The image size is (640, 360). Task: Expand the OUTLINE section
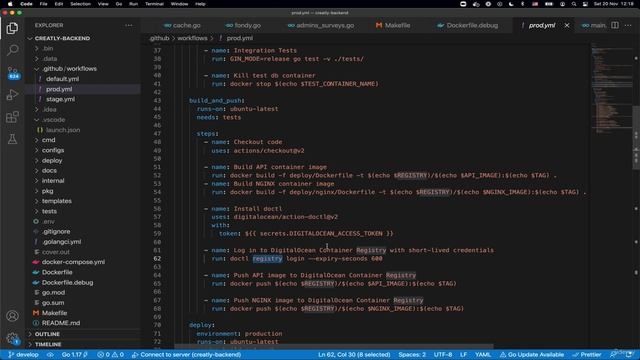47,334
